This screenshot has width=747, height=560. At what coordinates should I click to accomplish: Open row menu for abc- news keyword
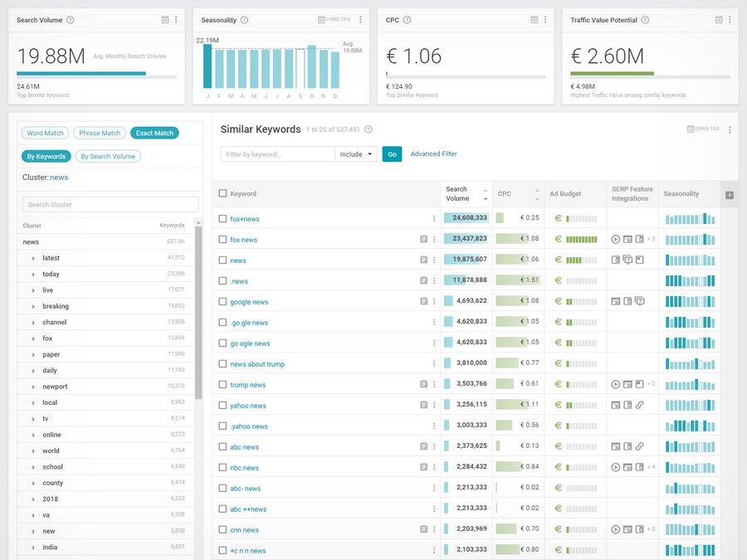(x=434, y=488)
